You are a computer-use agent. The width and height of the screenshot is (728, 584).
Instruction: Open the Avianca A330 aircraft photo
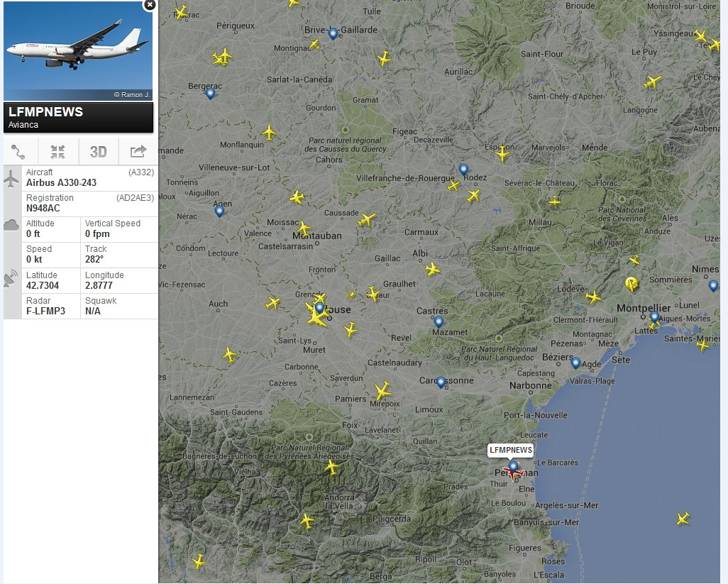(x=78, y=51)
